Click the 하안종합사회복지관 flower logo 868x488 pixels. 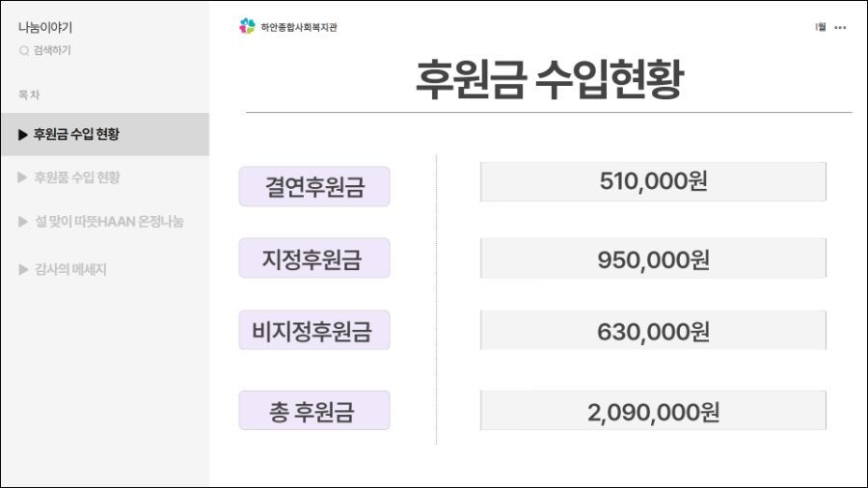click(247, 25)
